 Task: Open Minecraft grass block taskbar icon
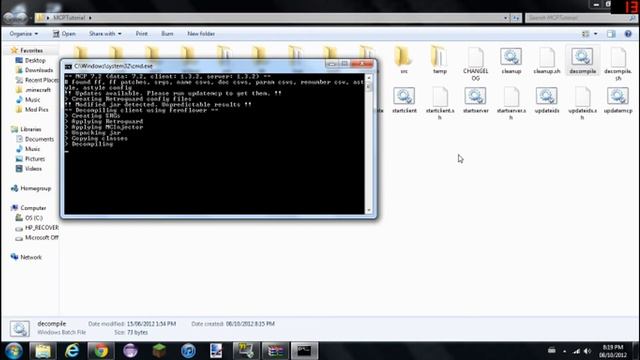pos(159,351)
